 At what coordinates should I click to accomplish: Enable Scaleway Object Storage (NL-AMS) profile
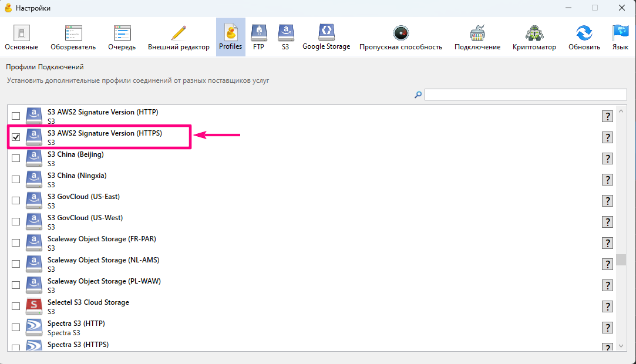(x=16, y=264)
